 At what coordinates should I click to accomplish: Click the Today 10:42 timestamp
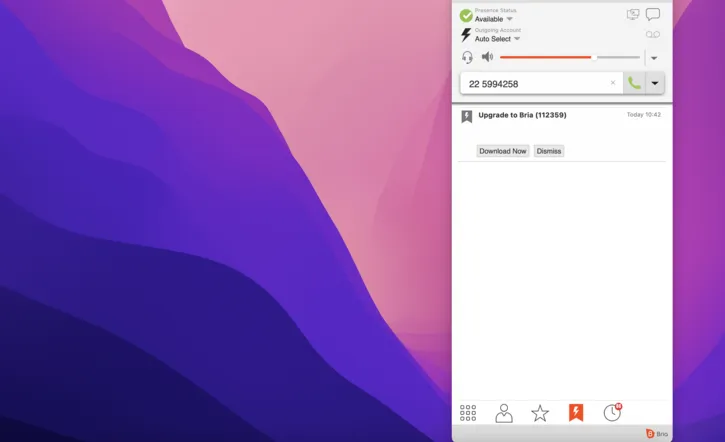[644, 115]
